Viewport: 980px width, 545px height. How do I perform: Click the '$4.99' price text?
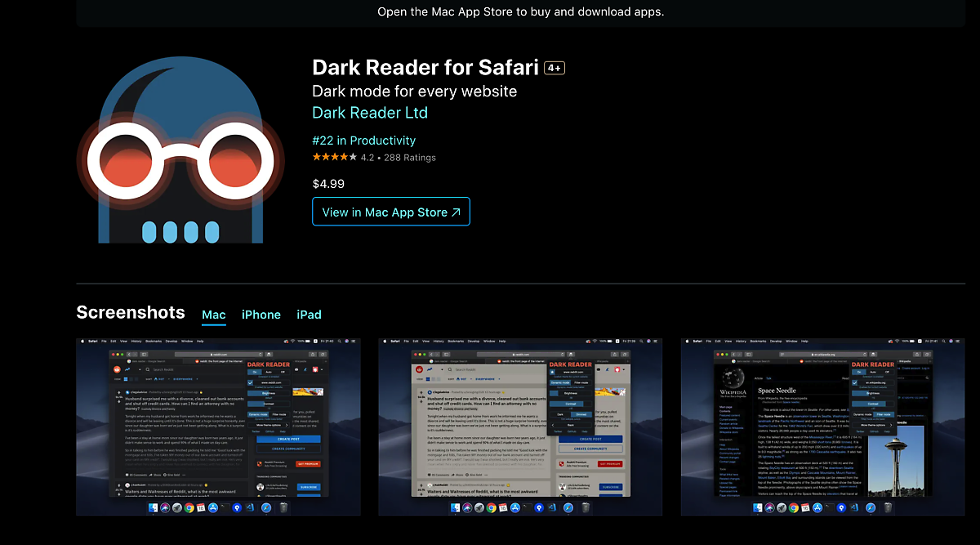click(328, 184)
